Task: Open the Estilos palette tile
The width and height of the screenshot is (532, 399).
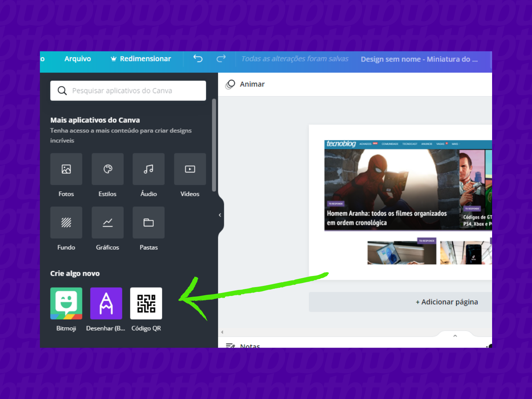Action: [108, 169]
